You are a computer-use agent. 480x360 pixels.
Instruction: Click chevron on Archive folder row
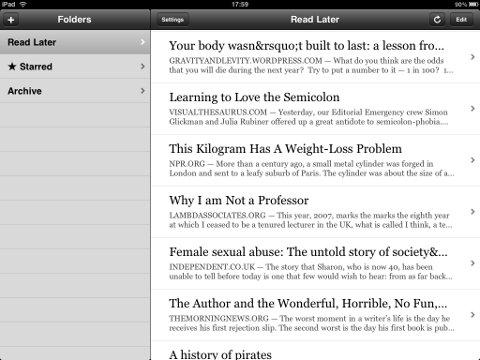pyautogui.click(x=143, y=91)
